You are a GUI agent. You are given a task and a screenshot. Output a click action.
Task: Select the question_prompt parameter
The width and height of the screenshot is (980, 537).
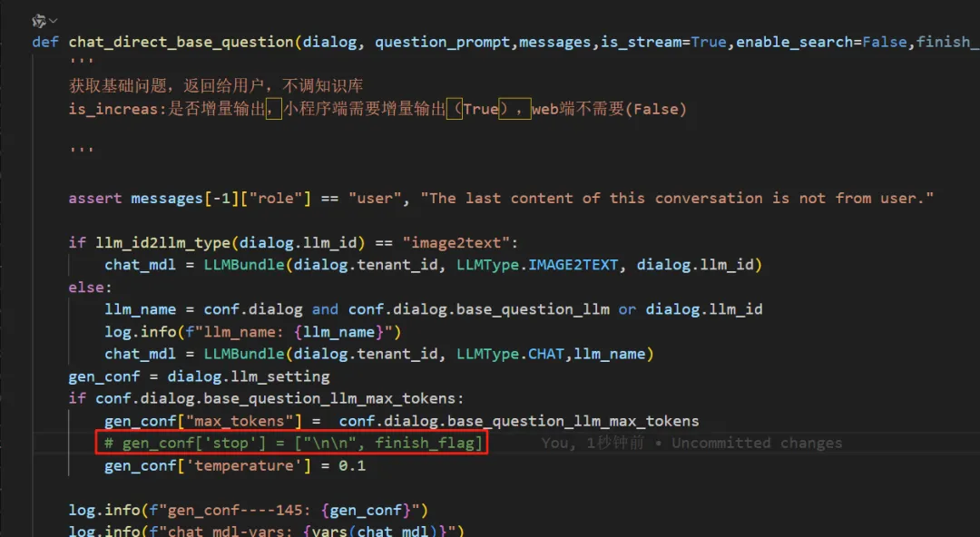click(443, 43)
